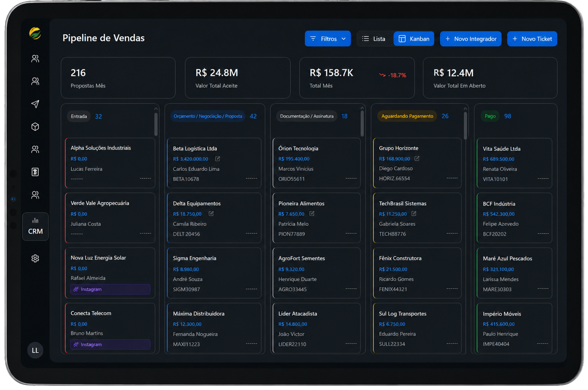Image resolution: width=588 pixels, height=390 pixels.
Task: Click the paper plane icon in sidebar
Action: [x=35, y=104]
